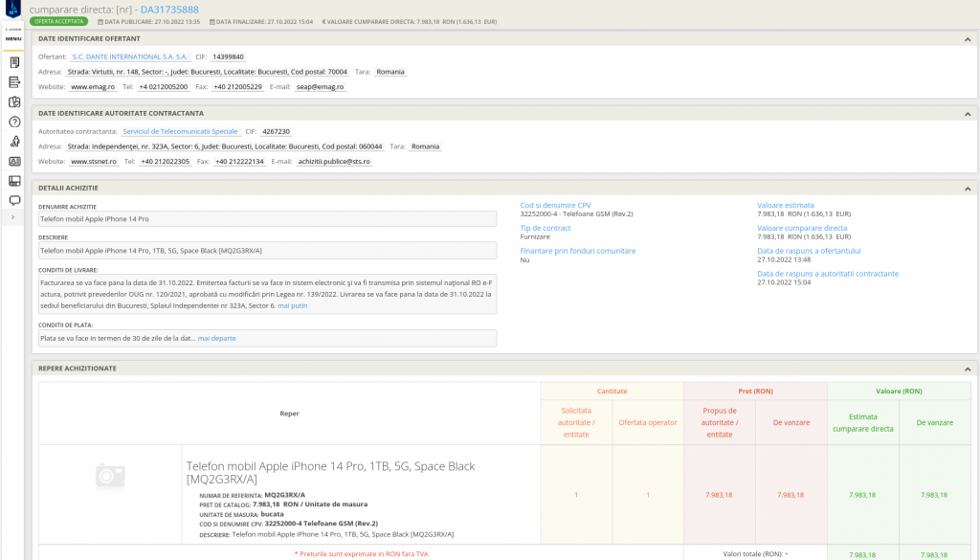Click the CIF value 14399840
980x560 pixels.
click(228, 56)
